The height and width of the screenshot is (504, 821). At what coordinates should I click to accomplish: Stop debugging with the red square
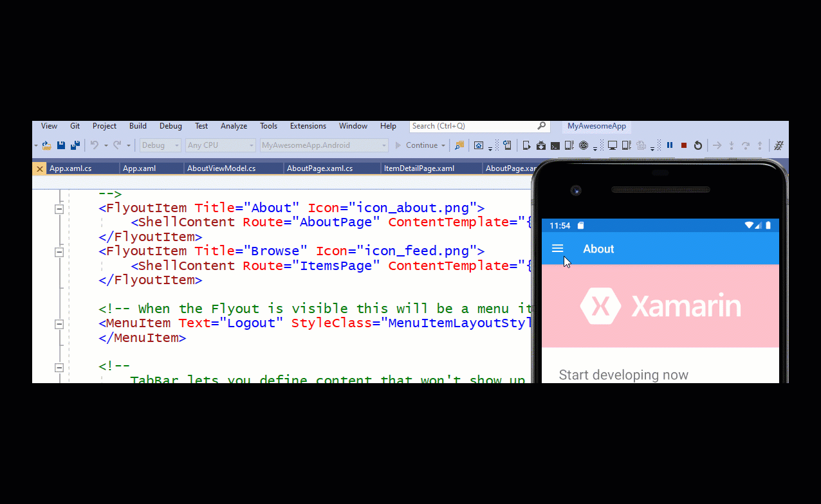point(684,145)
